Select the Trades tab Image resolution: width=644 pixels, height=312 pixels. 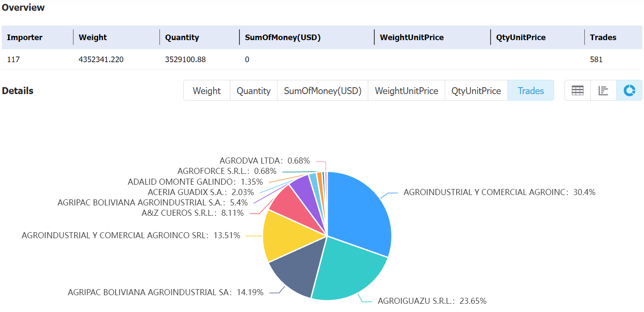tap(531, 91)
